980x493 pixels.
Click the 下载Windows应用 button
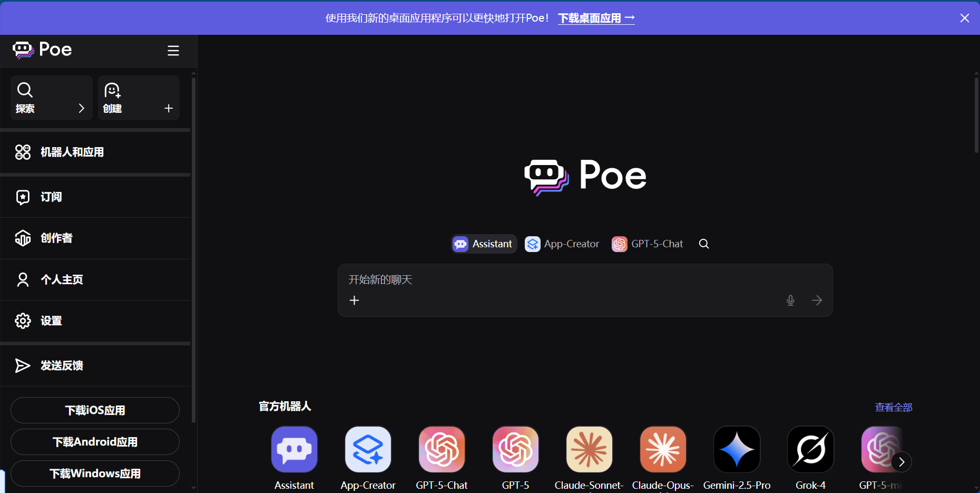[95, 473]
